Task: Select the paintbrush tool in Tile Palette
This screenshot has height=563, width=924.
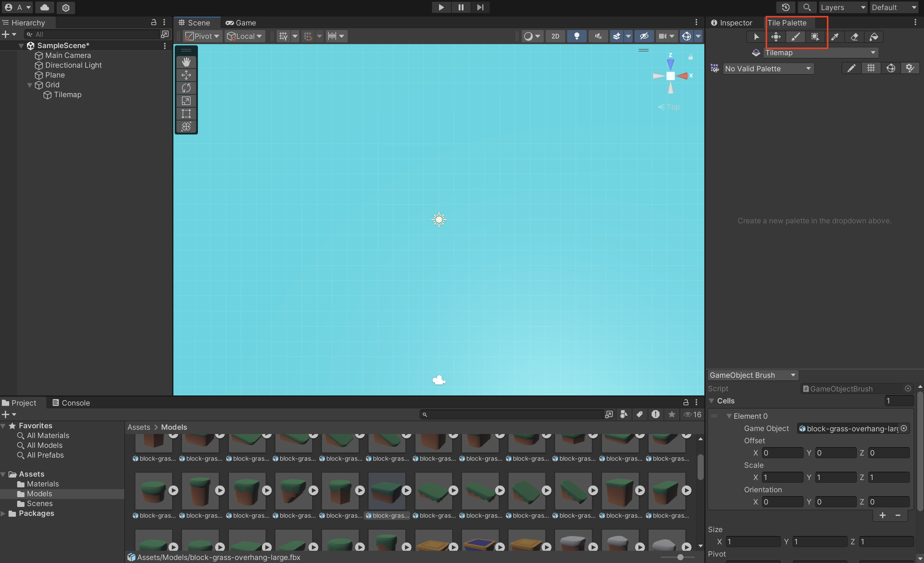Action: click(x=795, y=37)
